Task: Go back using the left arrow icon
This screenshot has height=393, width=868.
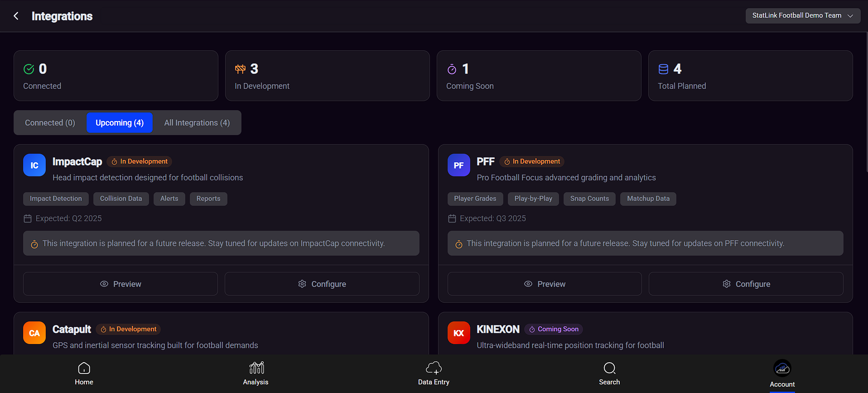Action: [16, 16]
